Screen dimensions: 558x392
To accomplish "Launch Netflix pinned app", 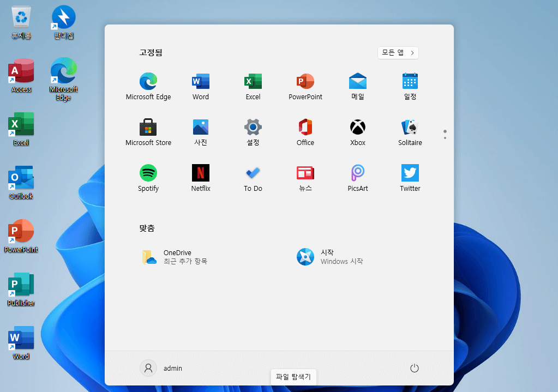I will [x=200, y=178].
